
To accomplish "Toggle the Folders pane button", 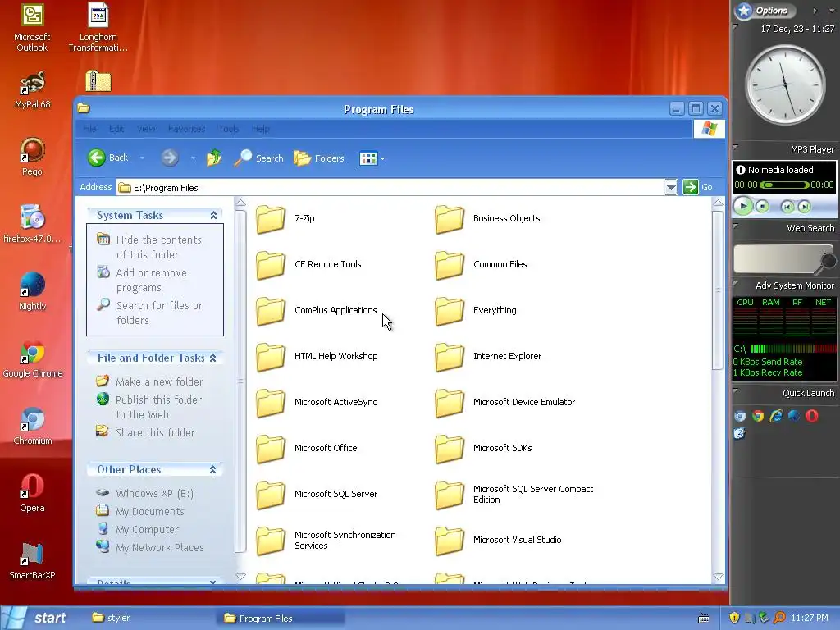I will coord(319,158).
